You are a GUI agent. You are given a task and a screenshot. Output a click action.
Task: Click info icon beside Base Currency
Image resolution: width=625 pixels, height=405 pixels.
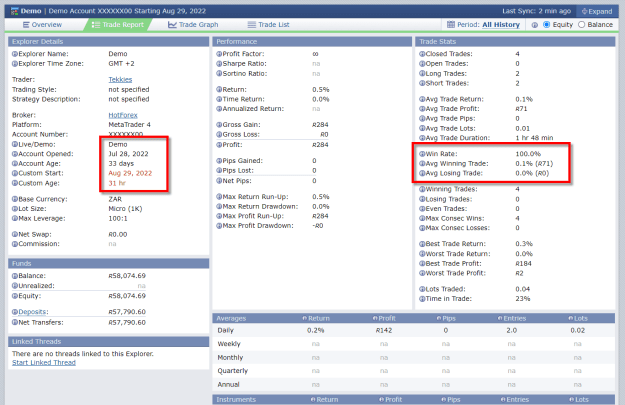click(x=15, y=199)
